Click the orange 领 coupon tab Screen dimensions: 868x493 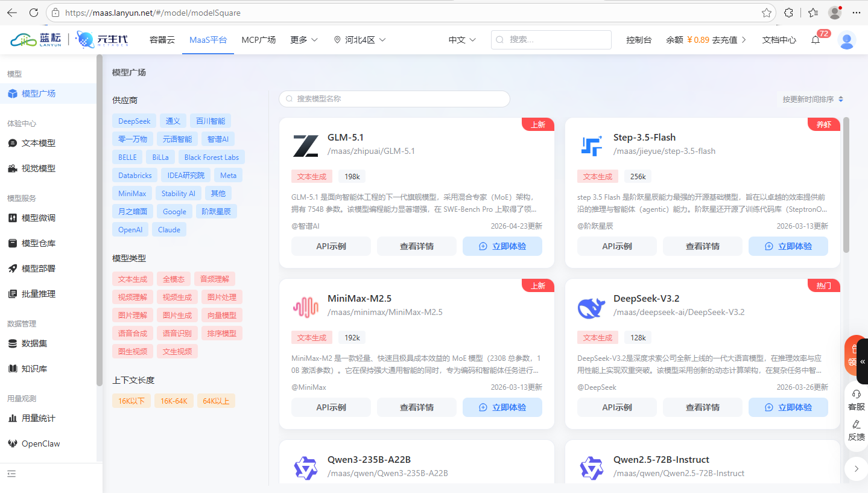pos(852,355)
